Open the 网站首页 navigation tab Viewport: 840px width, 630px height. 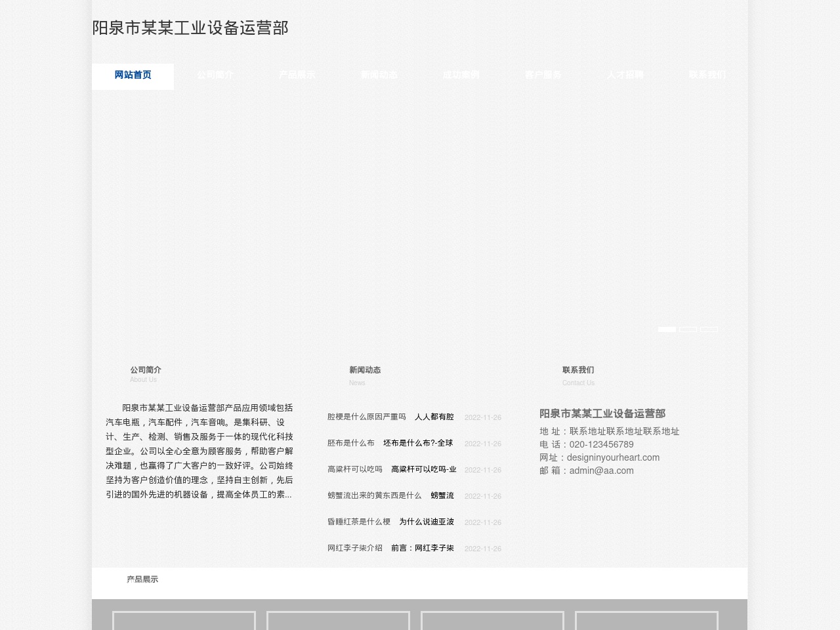click(x=133, y=76)
